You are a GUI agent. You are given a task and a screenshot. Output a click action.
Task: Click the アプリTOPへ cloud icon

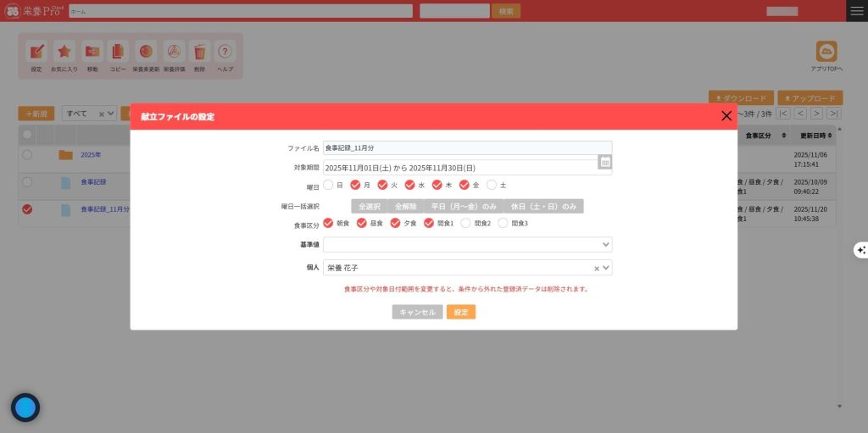click(x=826, y=52)
